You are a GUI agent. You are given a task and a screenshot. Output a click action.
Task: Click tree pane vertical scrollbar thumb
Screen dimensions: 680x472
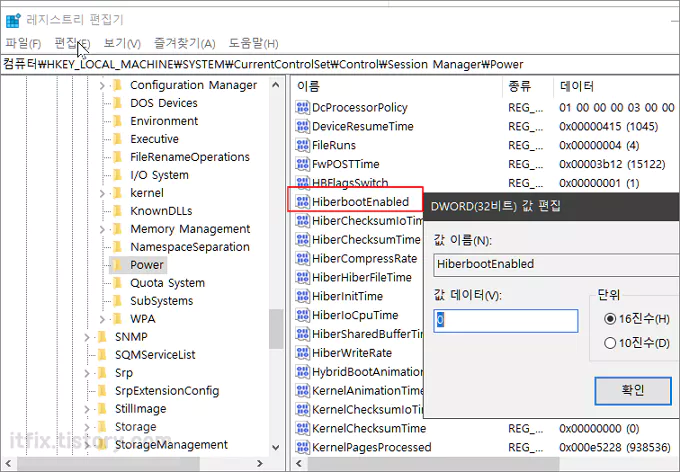coord(276,329)
